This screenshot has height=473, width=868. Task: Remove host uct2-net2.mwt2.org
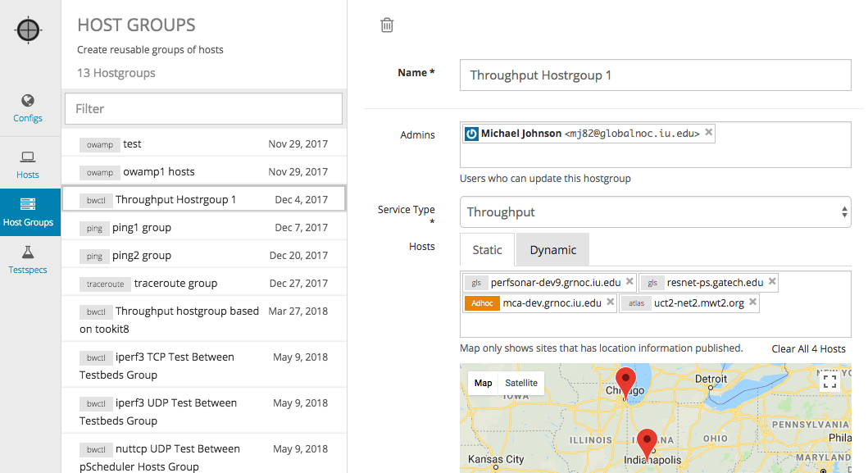click(x=753, y=302)
